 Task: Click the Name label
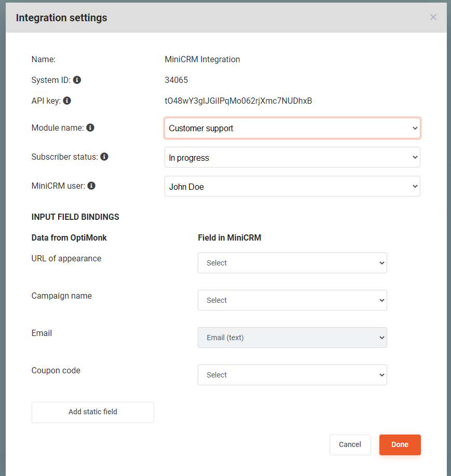click(x=44, y=59)
